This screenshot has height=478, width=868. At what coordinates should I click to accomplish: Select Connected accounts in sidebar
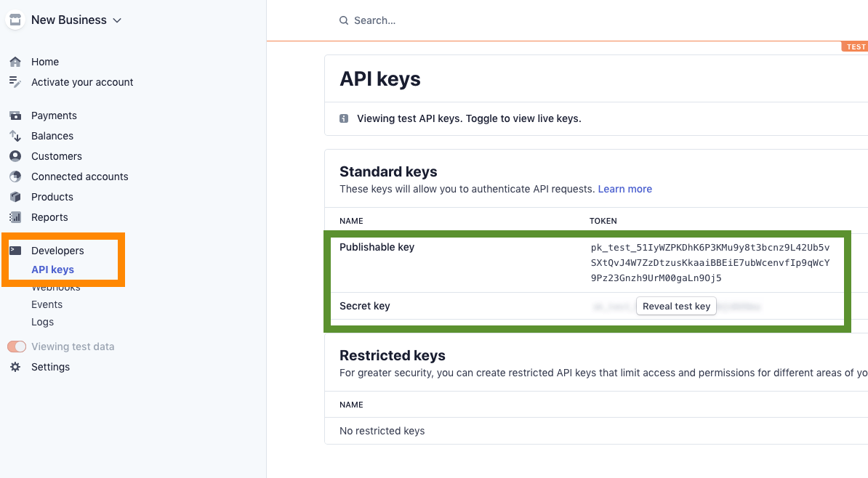(x=80, y=177)
